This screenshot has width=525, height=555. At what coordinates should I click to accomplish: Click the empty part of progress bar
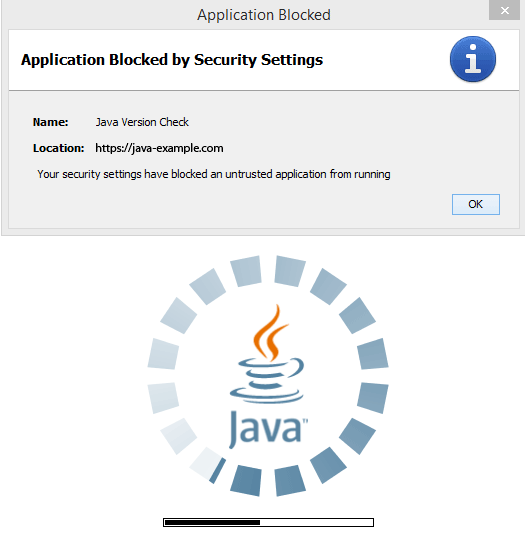[316, 522]
